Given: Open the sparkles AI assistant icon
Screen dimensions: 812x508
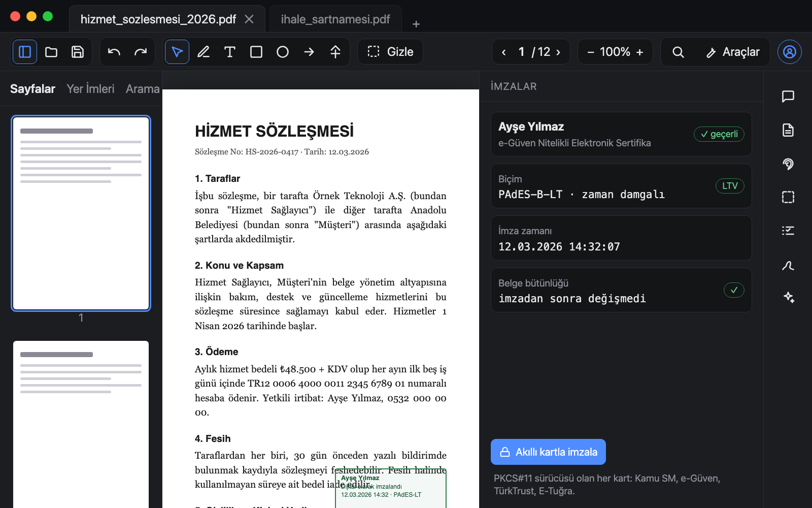Looking at the screenshot, I should tap(788, 298).
